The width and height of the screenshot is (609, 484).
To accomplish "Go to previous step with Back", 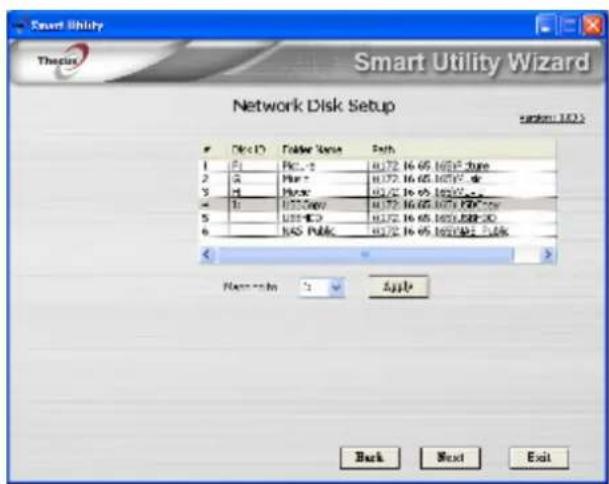I will pyautogui.click(x=370, y=458).
